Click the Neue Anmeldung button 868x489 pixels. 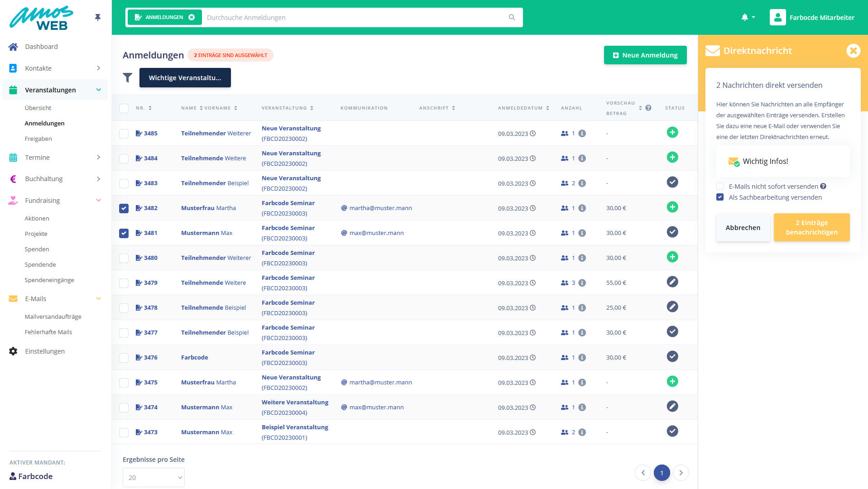coord(645,55)
